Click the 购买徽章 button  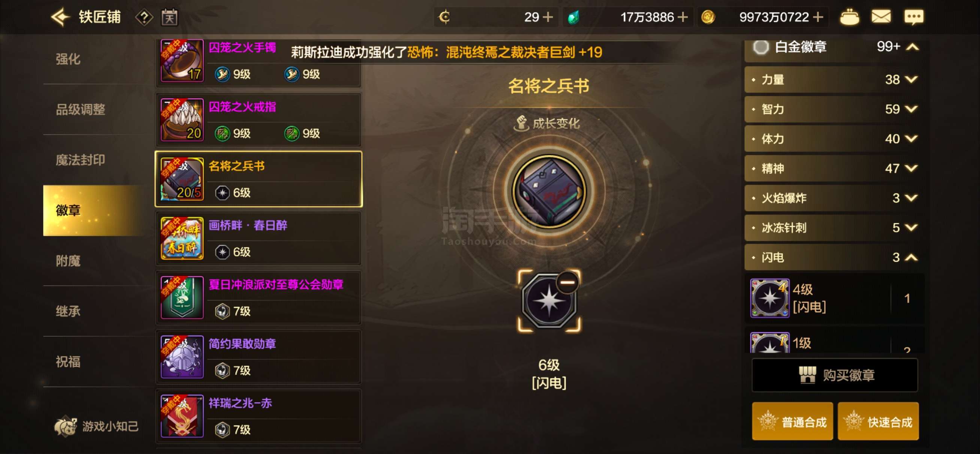point(835,375)
